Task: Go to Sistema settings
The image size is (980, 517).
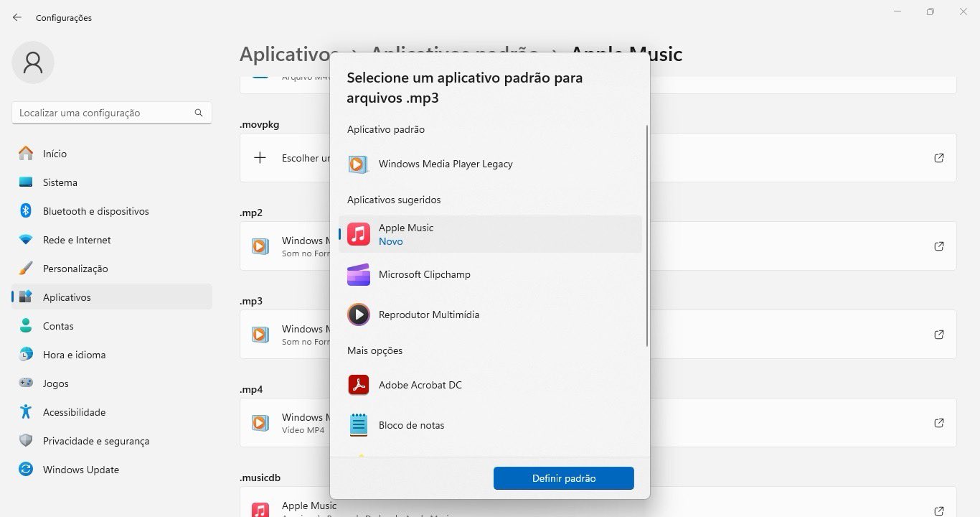Action: (x=111, y=182)
